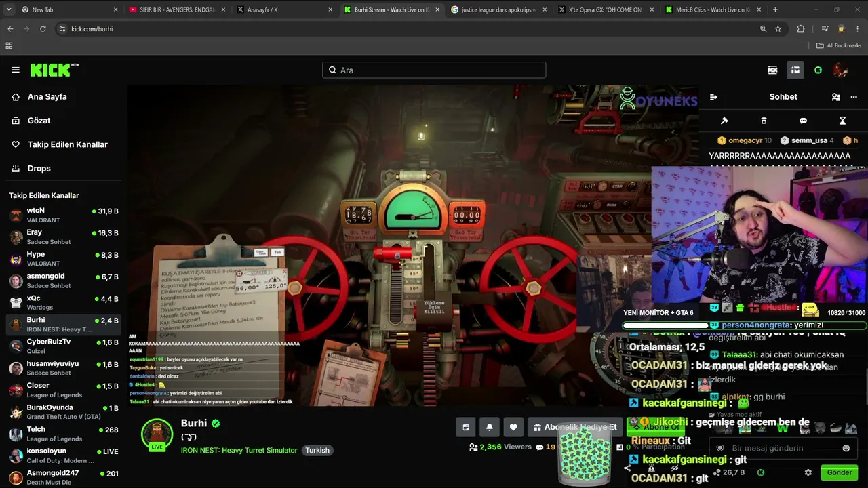Open the green Kick points icon in the header
The width and height of the screenshot is (868, 488).
pos(818,70)
